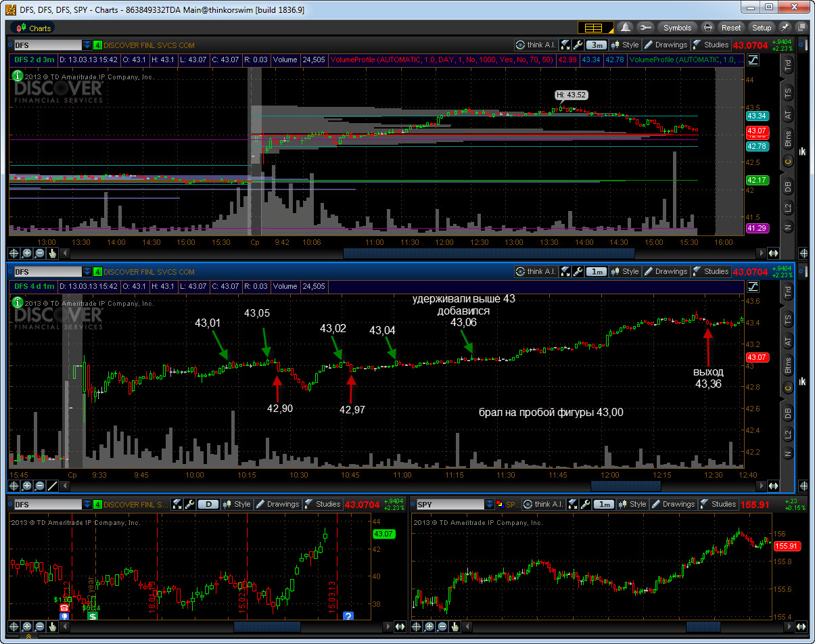Expand the SPY symbol selector dropdown
The image size is (815, 644).
490,505
